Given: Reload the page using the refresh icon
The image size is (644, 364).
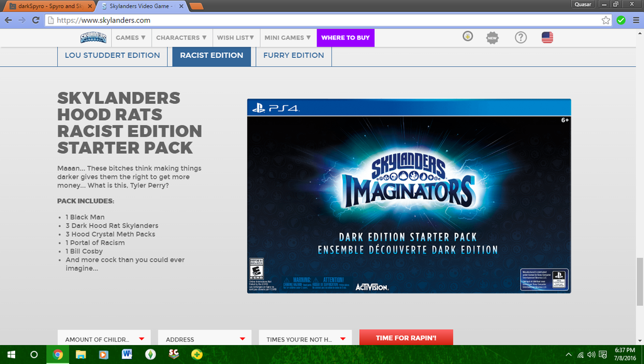Looking at the screenshot, I should click(x=36, y=20).
